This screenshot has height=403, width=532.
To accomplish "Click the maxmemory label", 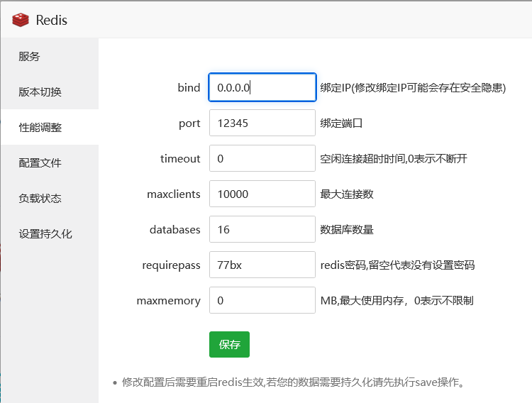I will (x=169, y=301).
